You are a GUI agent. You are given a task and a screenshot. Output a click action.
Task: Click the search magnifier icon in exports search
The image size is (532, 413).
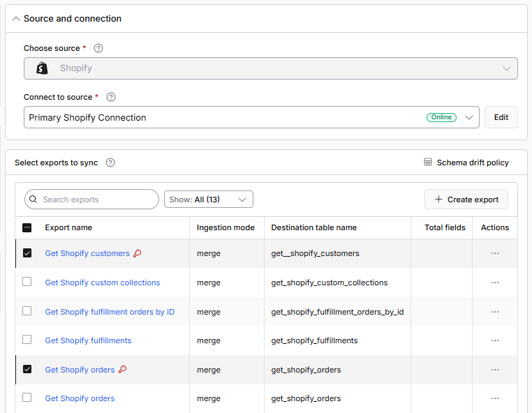34,199
